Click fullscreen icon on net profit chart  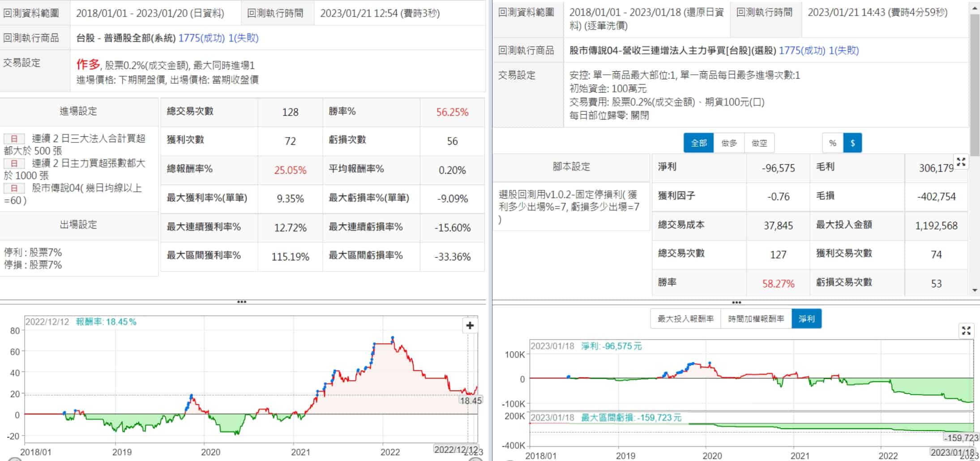(x=966, y=331)
